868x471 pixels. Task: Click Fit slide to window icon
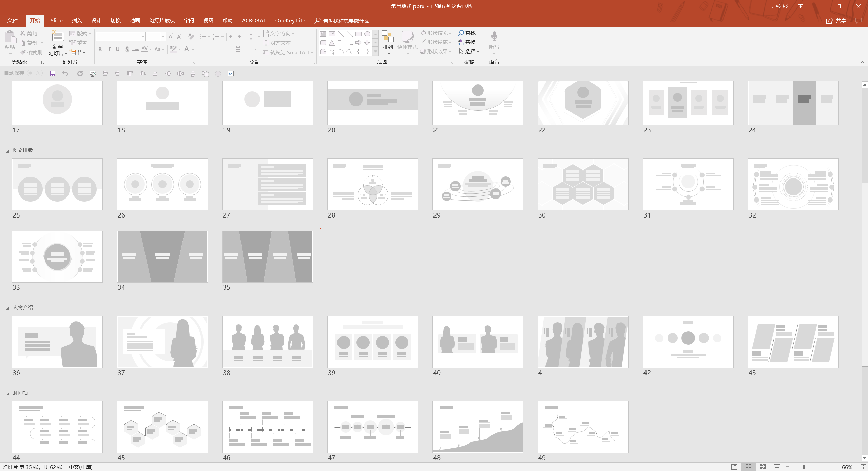tap(863, 467)
